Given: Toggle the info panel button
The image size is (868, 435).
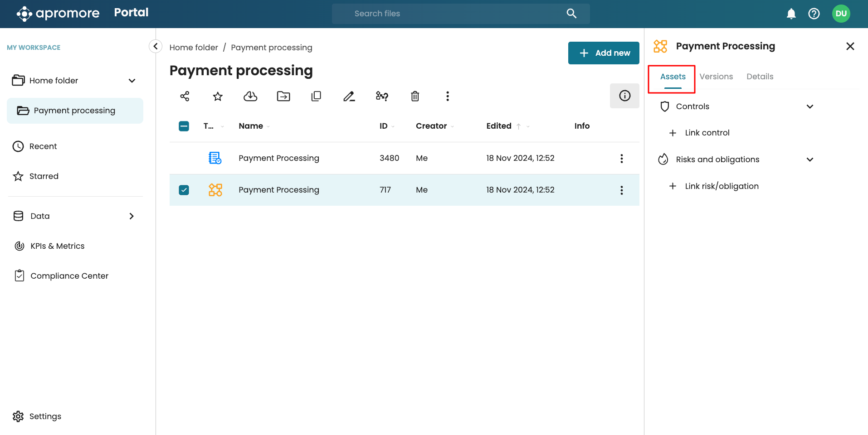Looking at the screenshot, I should [x=624, y=96].
